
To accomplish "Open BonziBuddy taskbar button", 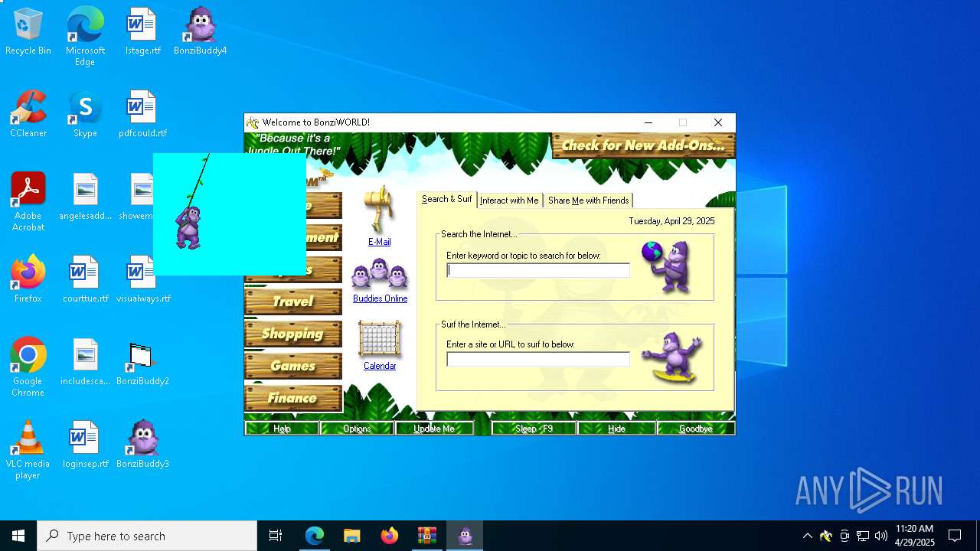I will (x=465, y=536).
